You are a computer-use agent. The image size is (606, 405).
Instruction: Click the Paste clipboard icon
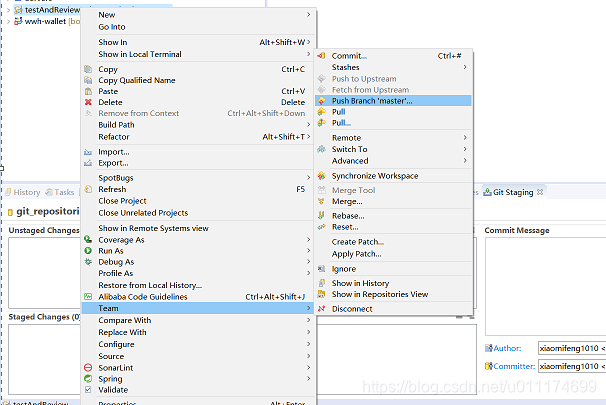pyautogui.click(x=88, y=91)
